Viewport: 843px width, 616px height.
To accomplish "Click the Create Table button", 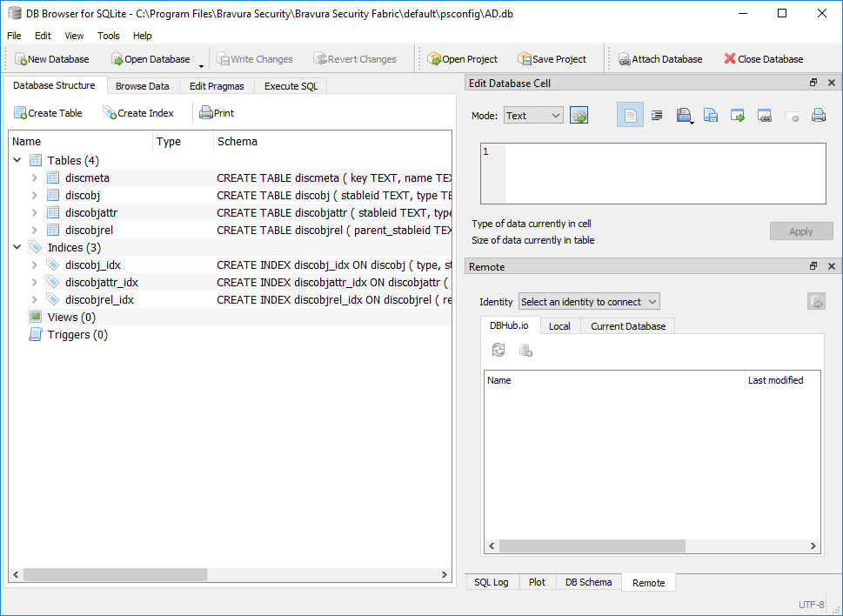I will 48,112.
